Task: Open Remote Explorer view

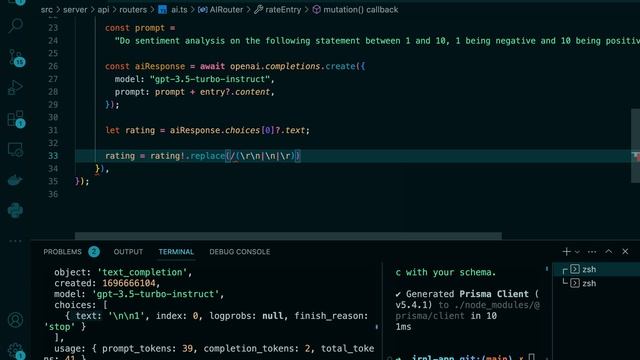Action: coord(16,150)
